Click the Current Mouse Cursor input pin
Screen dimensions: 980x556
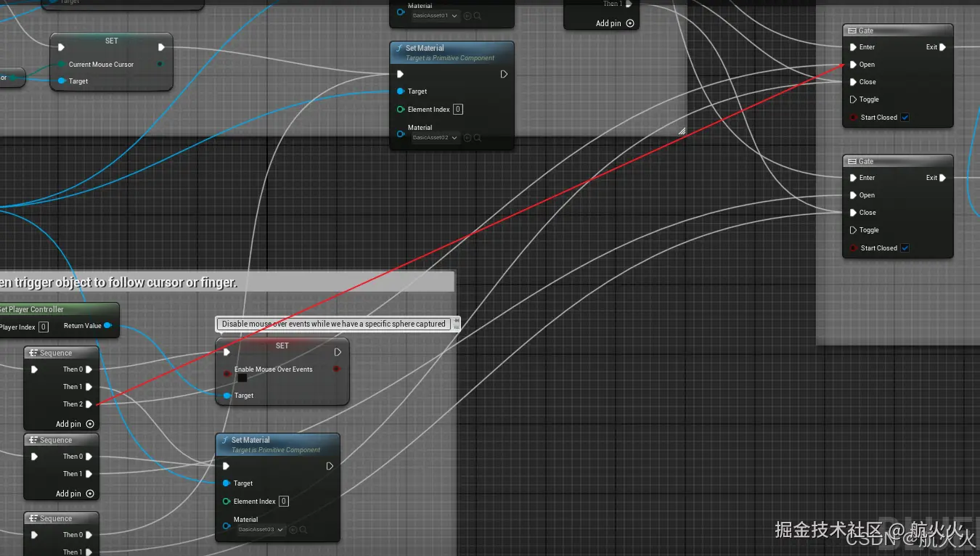pos(62,65)
